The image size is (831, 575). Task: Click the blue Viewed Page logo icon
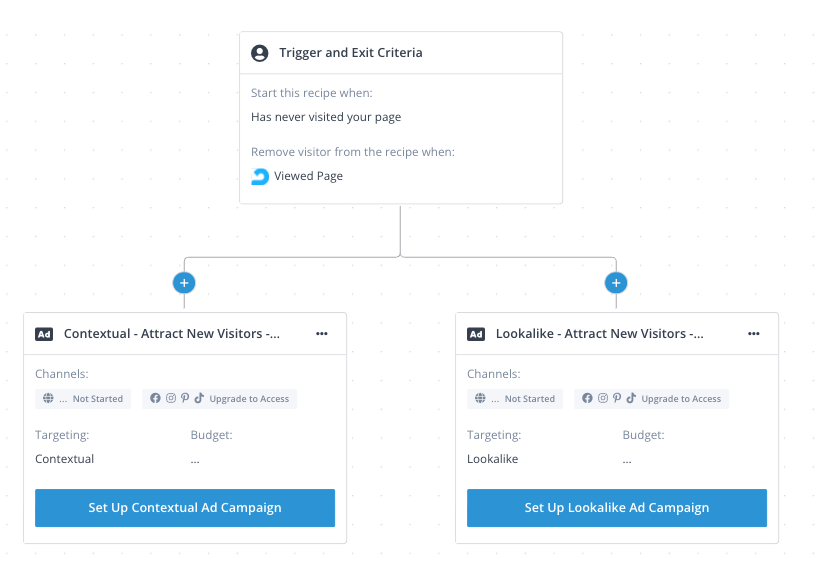coord(260,176)
